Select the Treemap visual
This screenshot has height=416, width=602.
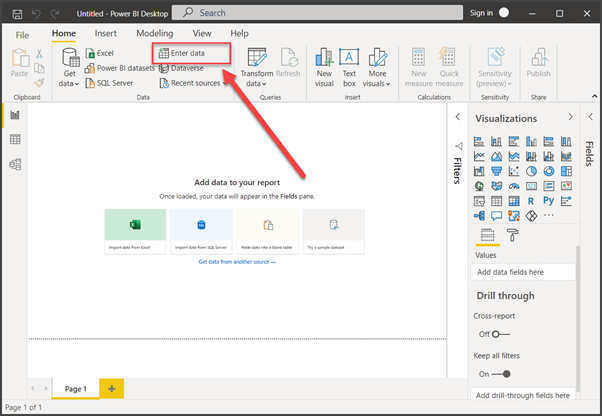click(x=566, y=171)
